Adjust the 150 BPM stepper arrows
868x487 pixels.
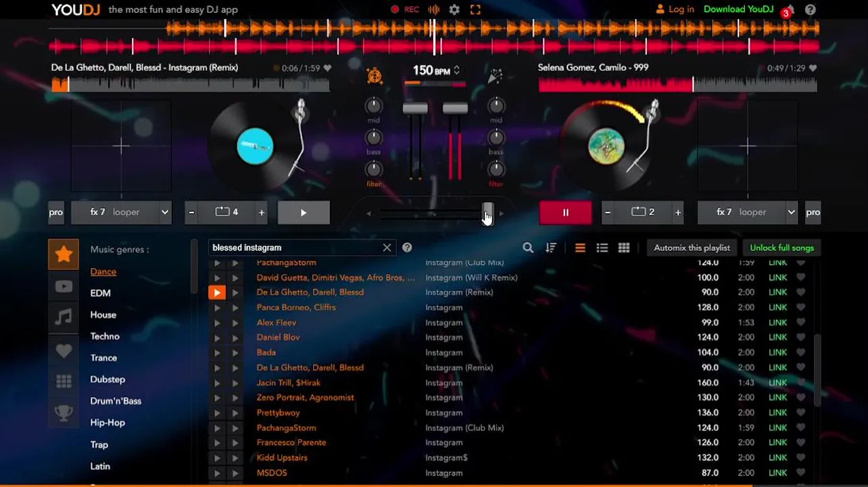(457, 70)
